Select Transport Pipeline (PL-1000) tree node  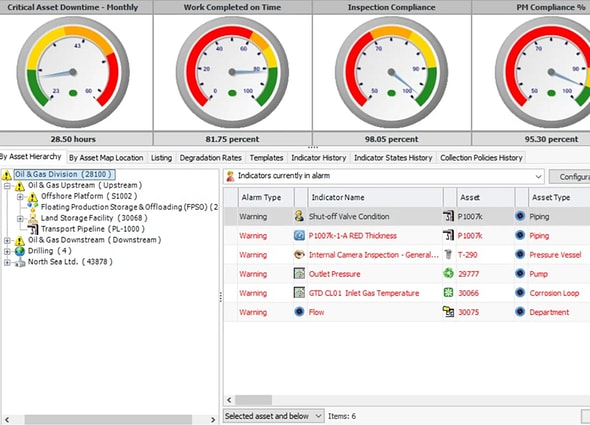[x=93, y=229]
